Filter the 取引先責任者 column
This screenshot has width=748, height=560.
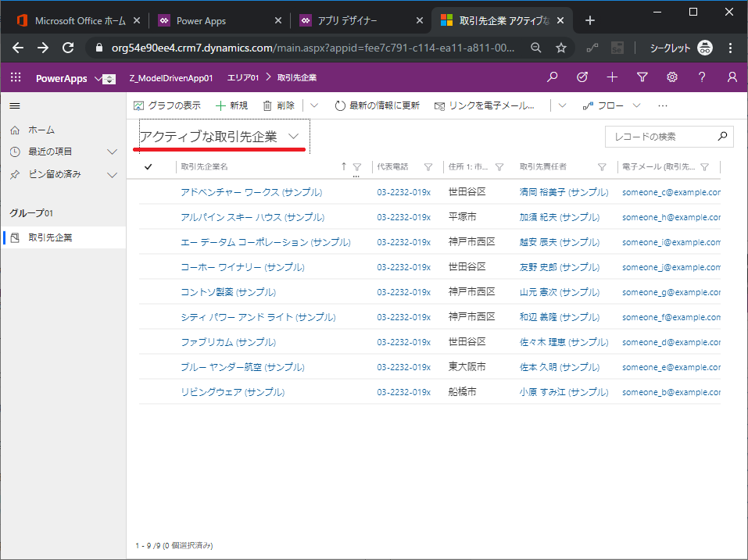click(x=602, y=167)
